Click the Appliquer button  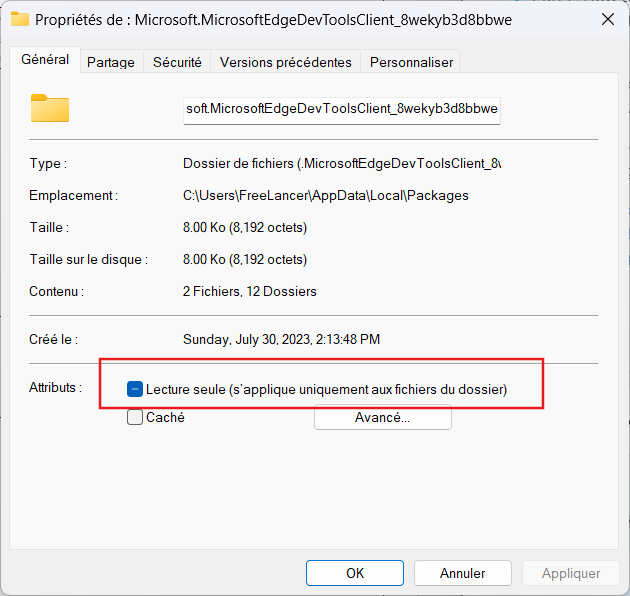click(x=571, y=573)
